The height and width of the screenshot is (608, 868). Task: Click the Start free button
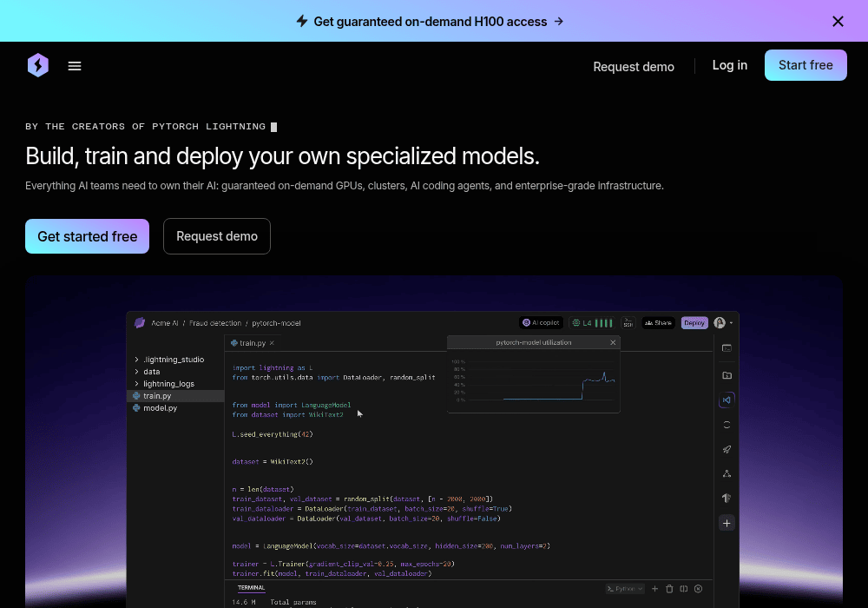point(806,65)
